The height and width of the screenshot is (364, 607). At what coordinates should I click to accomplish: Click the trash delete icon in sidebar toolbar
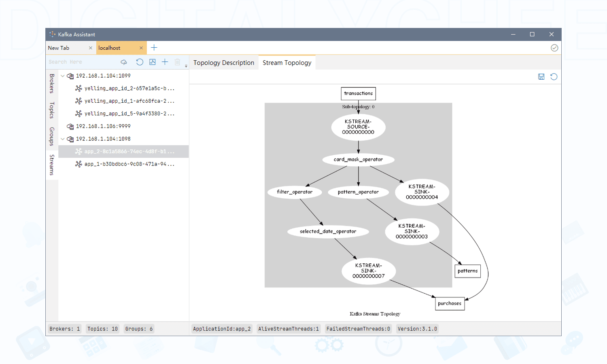[177, 62]
